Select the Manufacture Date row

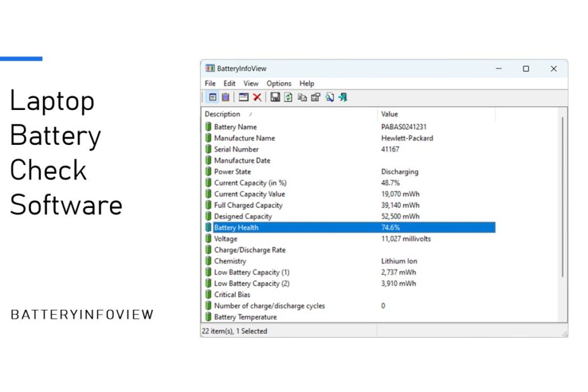tap(349, 161)
